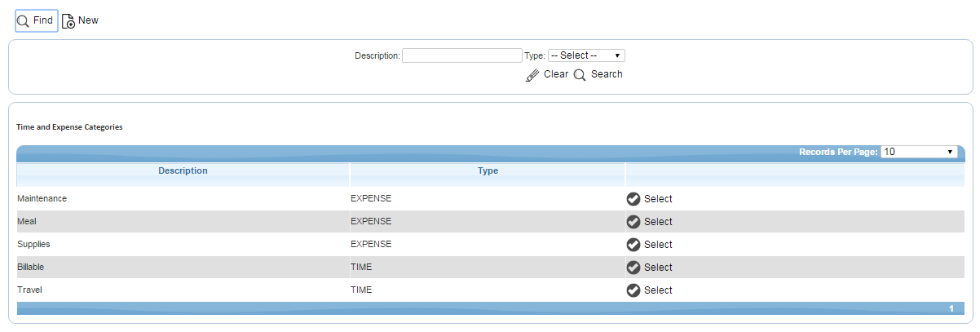Click the Clear eraser icon

click(532, 75)
